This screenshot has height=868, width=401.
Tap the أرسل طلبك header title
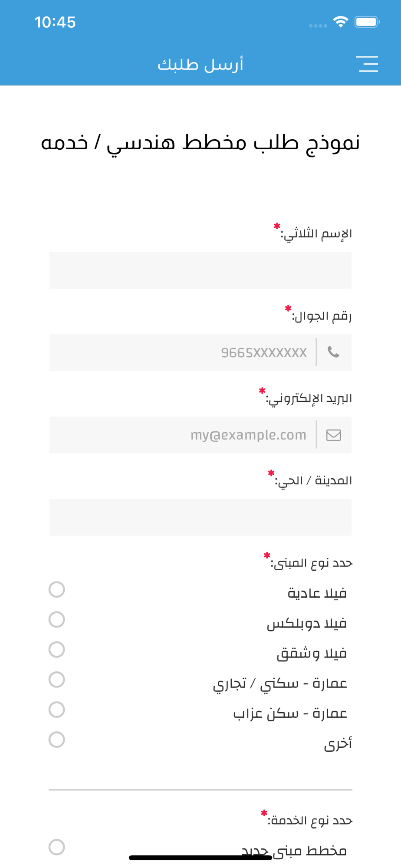[x=200, y=64]
